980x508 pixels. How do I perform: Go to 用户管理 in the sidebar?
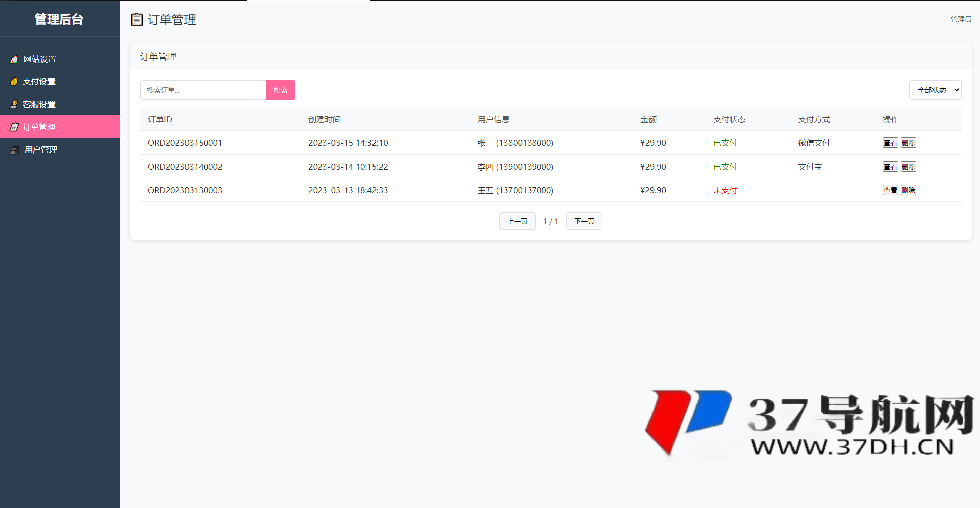tap(41, 150)
